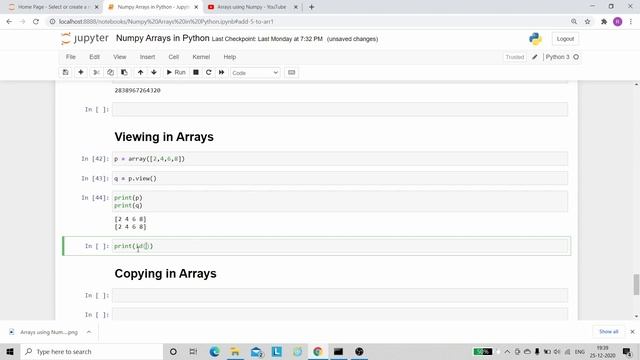Click the Jupyter logo
The width and height of the screenshot is (640, 360).
84,38
